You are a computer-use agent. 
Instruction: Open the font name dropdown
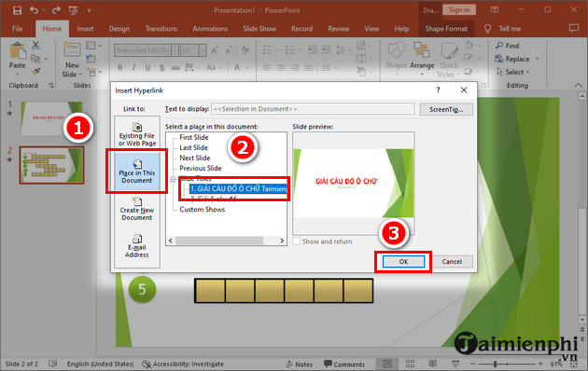(175, 50)
